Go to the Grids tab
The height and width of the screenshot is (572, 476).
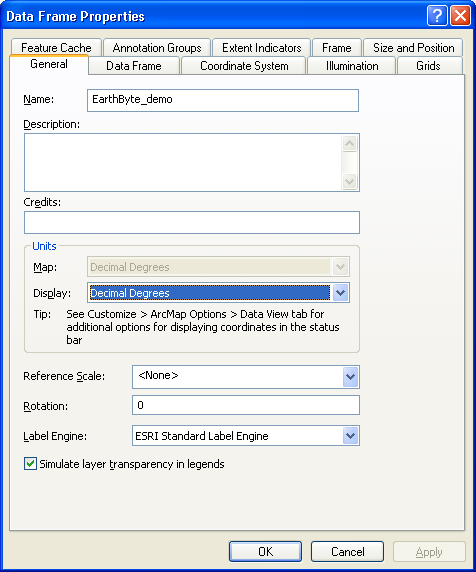(429, 66)
